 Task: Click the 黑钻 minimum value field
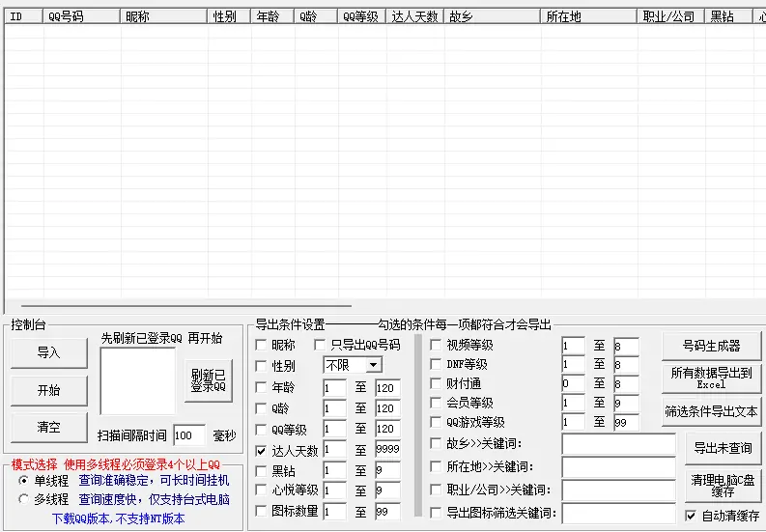pos(334,471)
